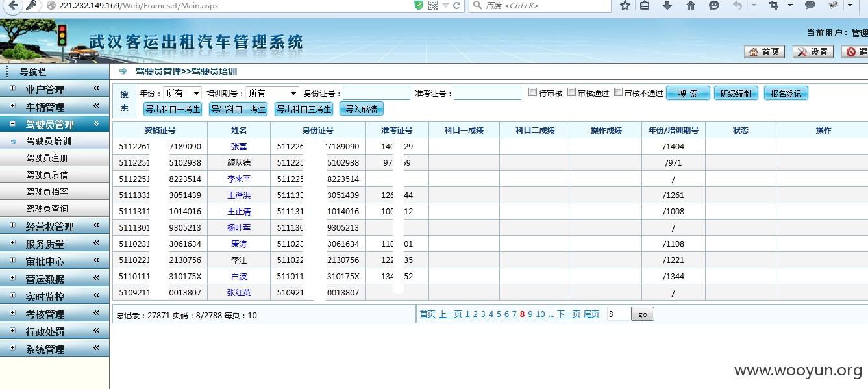This screenshot has width=868, height=389.
Task: Expand the 业户管理 plus icon
Action: point(13,88)
